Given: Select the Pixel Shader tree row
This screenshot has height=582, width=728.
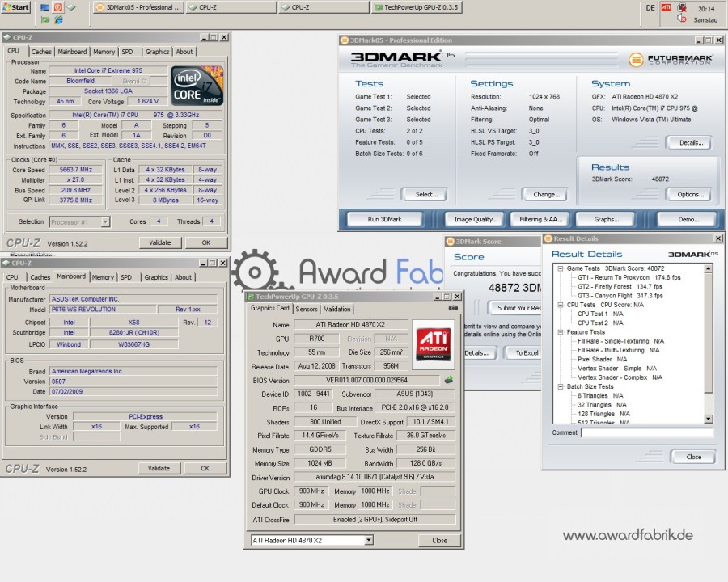Looking at the screenshot, I should tap(602, 359).
